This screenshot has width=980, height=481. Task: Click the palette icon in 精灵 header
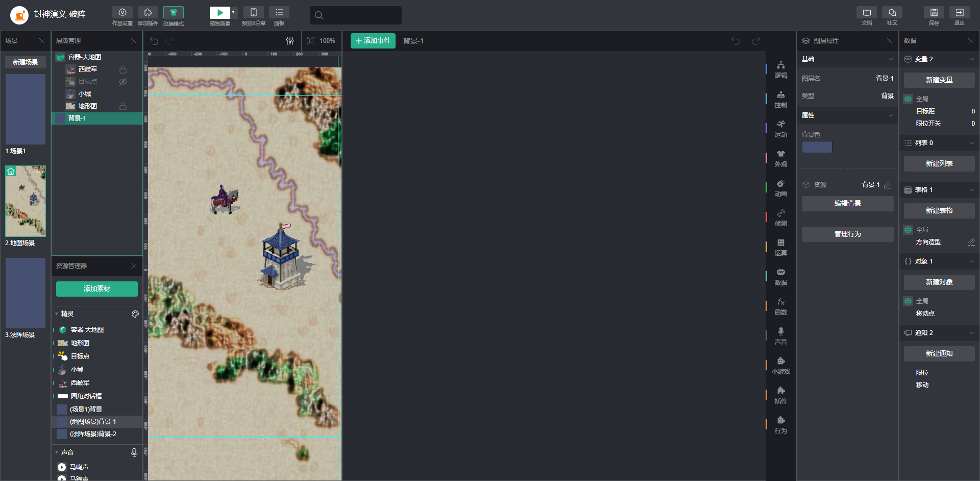135,314
